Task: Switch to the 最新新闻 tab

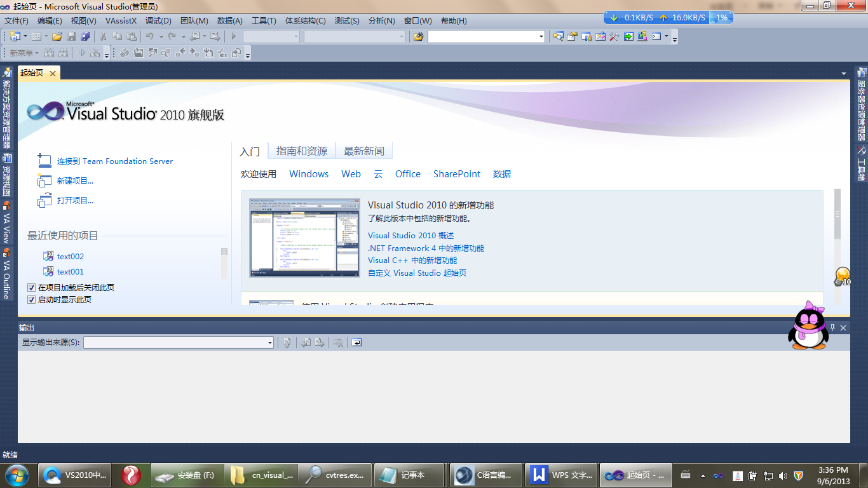Action: [364, 151]
